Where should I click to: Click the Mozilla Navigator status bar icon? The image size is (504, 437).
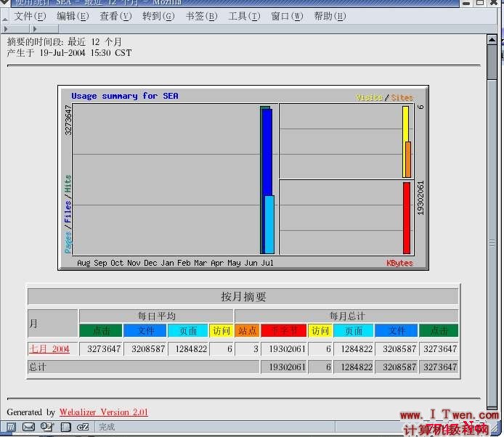(x=11, y=427)
